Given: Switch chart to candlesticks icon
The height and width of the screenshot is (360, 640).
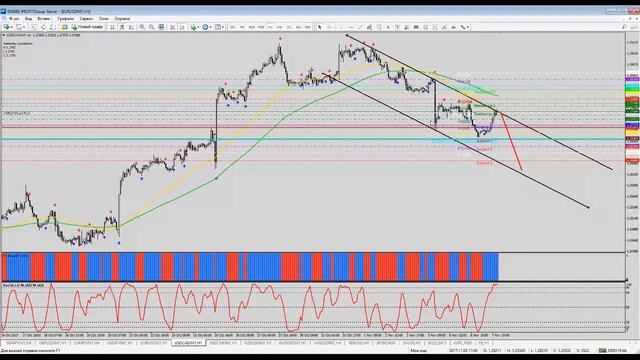Looking at the screenshot, I should pos(122,27).
